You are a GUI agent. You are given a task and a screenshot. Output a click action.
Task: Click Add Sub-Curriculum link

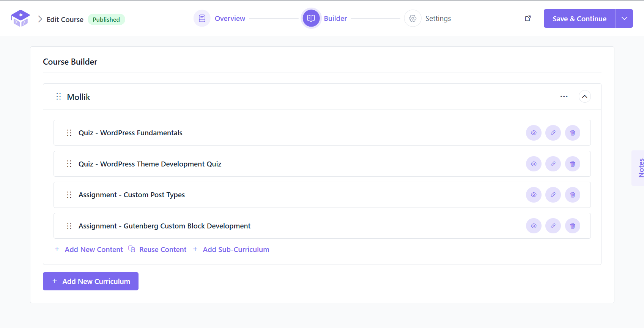231,249
